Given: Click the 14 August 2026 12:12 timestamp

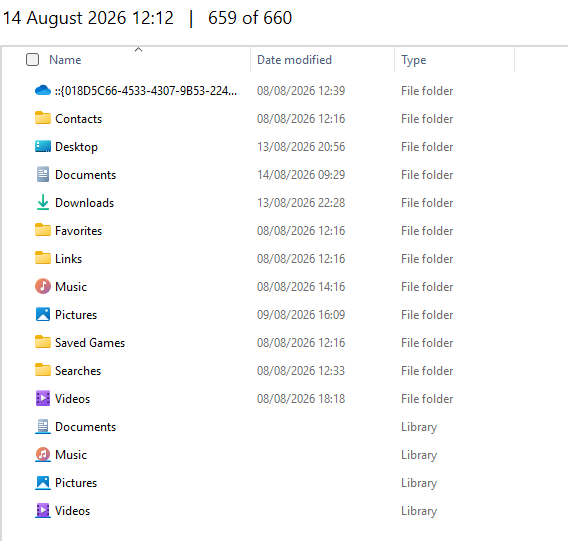Looking at the screenshot, I should click(x=88, y=18).
